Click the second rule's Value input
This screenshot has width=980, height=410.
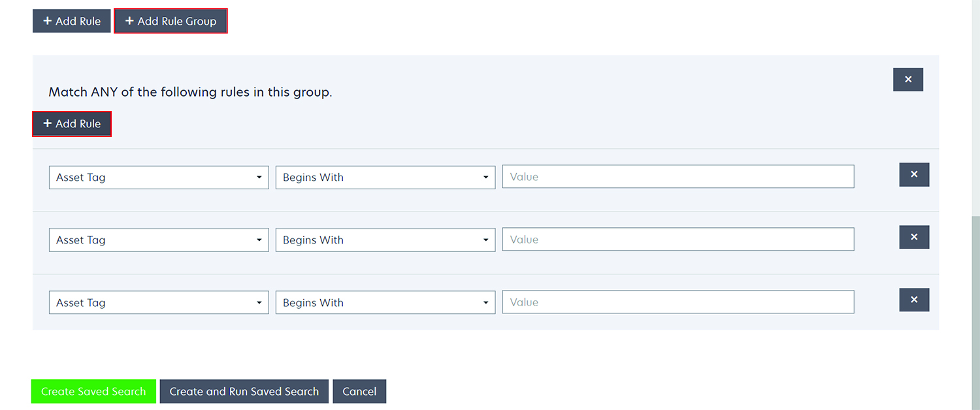click(x=678, y=240)
